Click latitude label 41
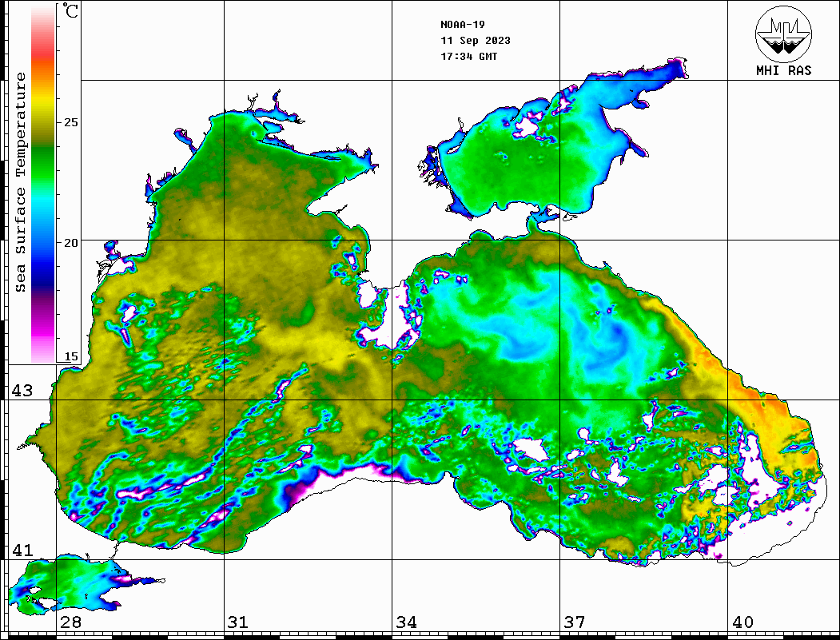This screenshot has width=840, height=640. [x=22, y=550]
